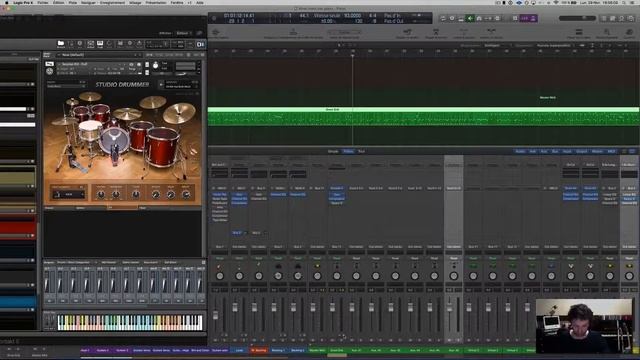Screen dimensions: 640x360
Task: Toggle Inst filter button in mixer
Action: coord(533,151)
